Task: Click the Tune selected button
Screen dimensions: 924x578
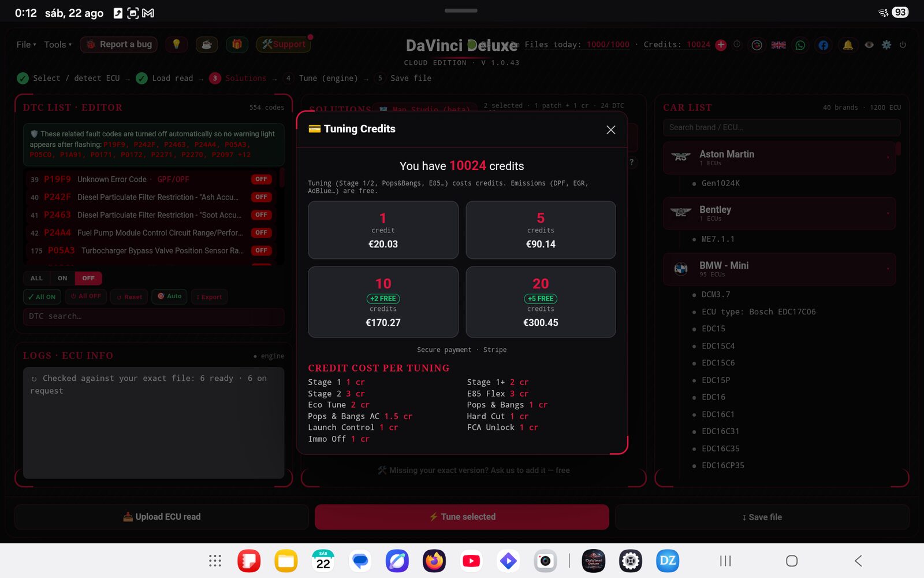Action: (x=462, y=517)
